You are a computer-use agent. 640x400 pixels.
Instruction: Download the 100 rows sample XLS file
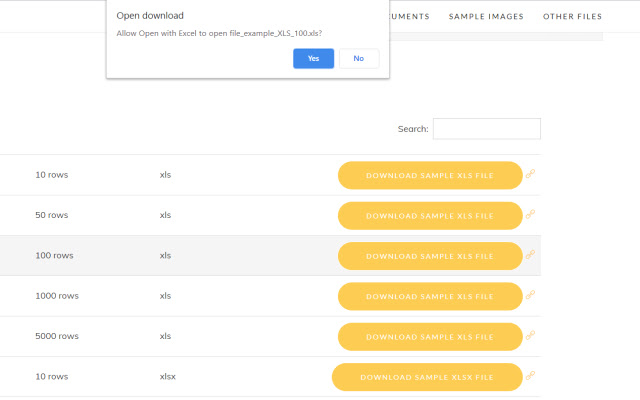click(x=430, y=256)
